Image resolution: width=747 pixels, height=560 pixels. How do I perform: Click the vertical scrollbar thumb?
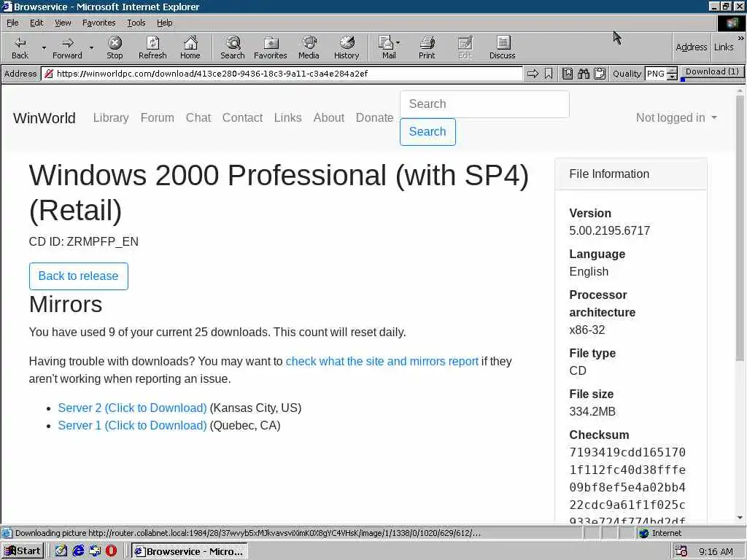(x=740, y=227)
